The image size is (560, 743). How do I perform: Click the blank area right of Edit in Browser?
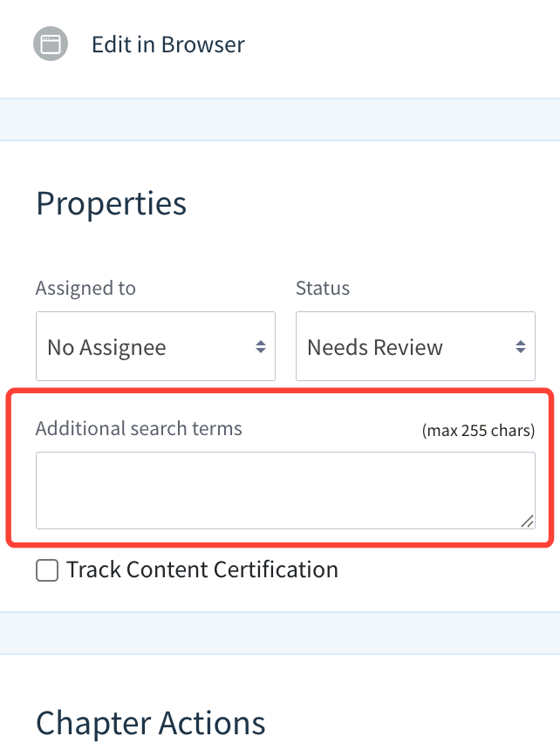[x=401, y=44]
